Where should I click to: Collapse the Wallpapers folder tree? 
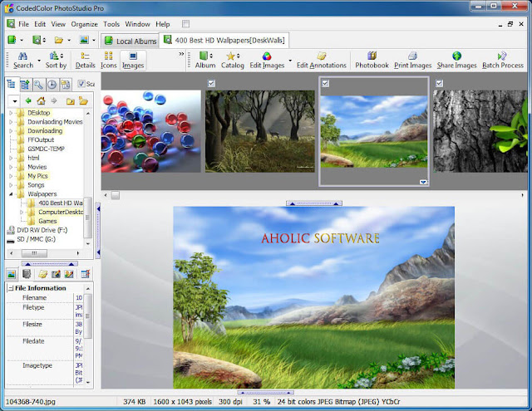(x=11, y=194)
